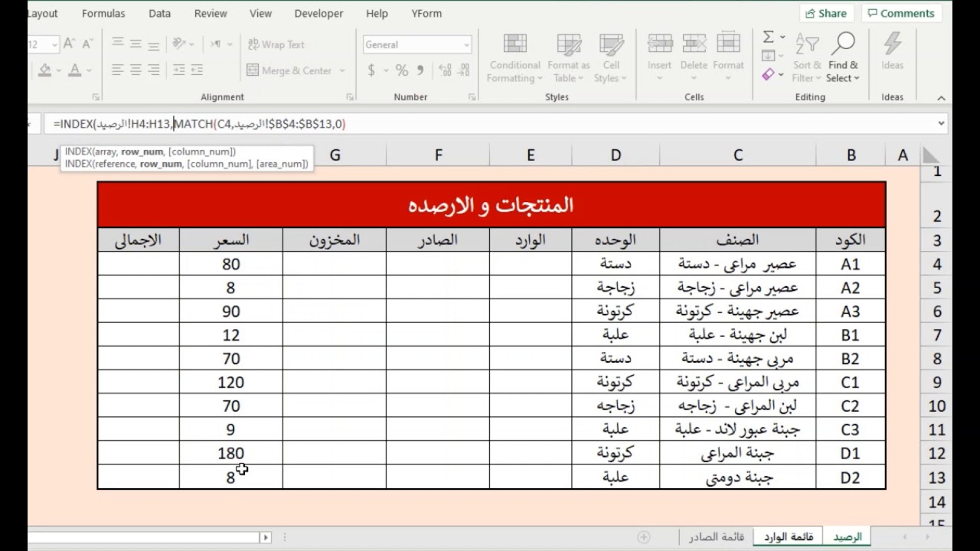Image resolution: width=980 pixels, height=551 pixels.
Task: Open Format as Table gallery
Action: point(569,58)
